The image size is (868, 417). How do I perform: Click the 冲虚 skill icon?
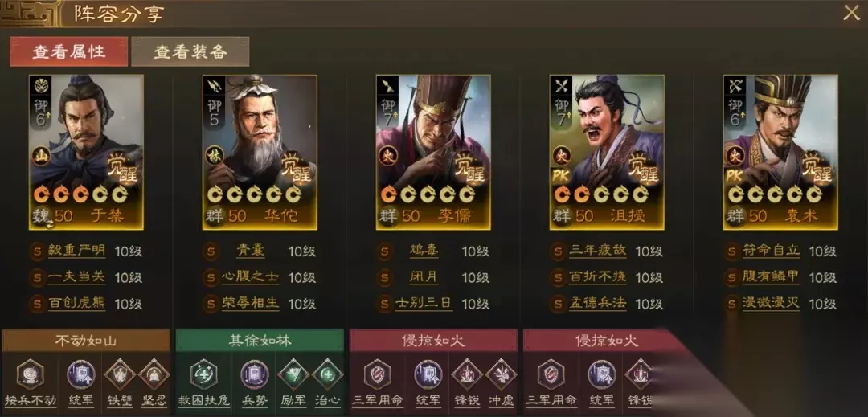coord(501,374)
